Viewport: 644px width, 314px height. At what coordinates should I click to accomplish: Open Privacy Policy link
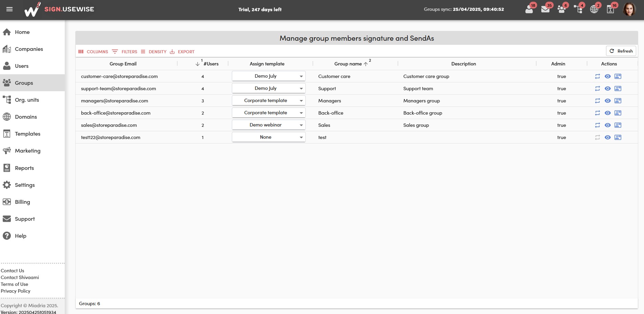coord(16,291)
